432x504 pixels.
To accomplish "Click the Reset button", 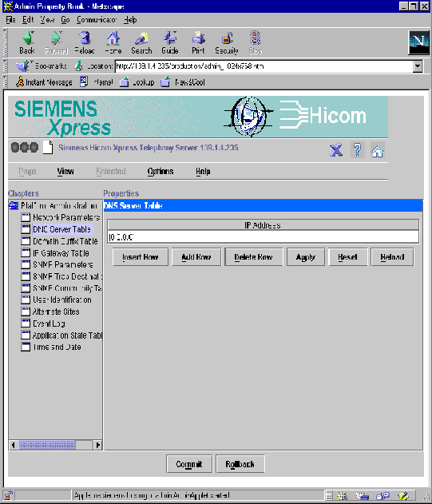I will [348, 257].
